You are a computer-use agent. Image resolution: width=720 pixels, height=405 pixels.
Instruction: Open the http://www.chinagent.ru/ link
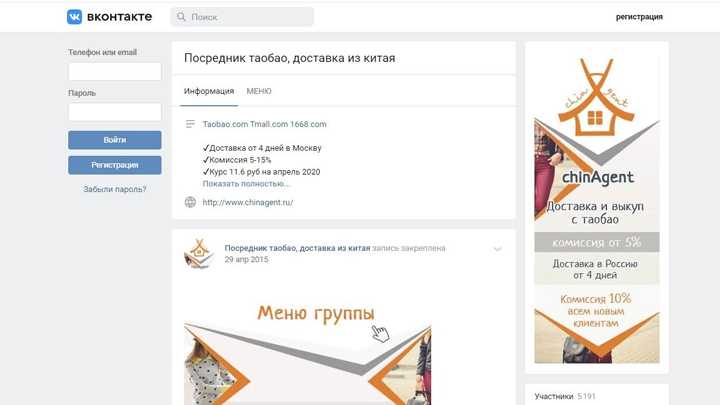[x=248, y=202]
